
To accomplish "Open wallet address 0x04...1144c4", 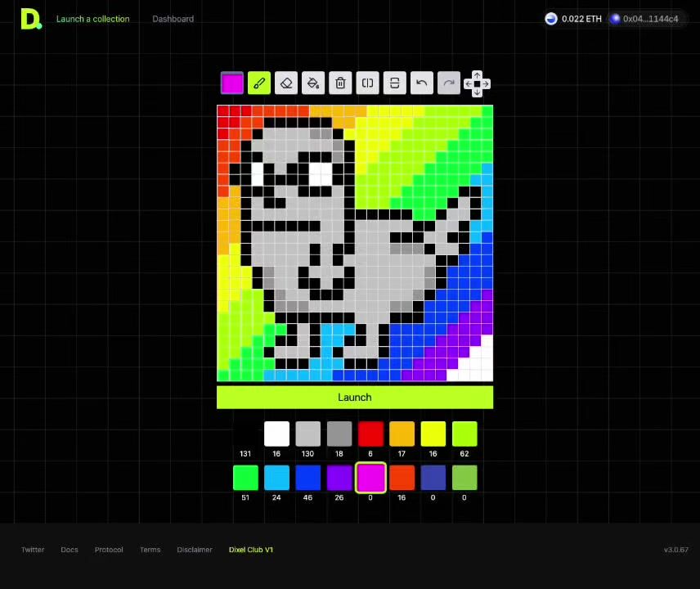I will pyautogui.click(x=650, y=19).
